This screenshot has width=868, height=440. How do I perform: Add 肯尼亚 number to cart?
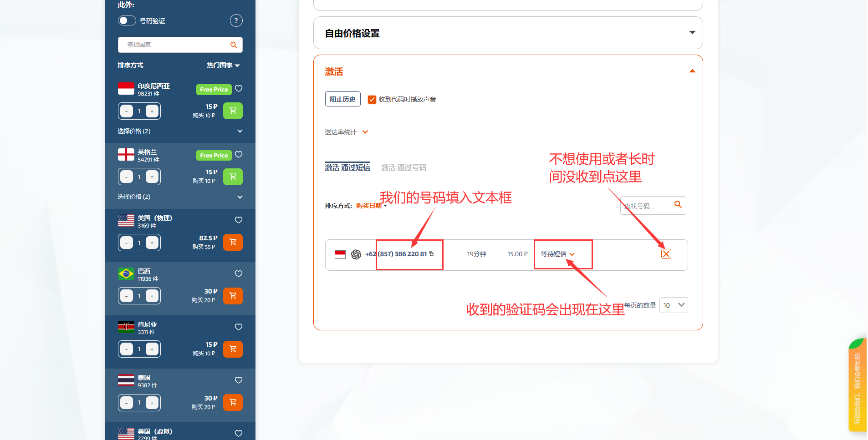pyautogui.click(x=233, y=349)
